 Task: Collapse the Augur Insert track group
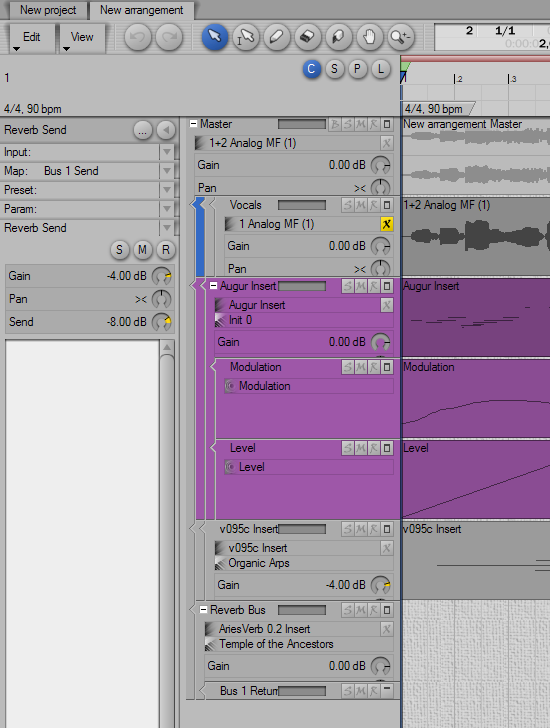(213, 286)
